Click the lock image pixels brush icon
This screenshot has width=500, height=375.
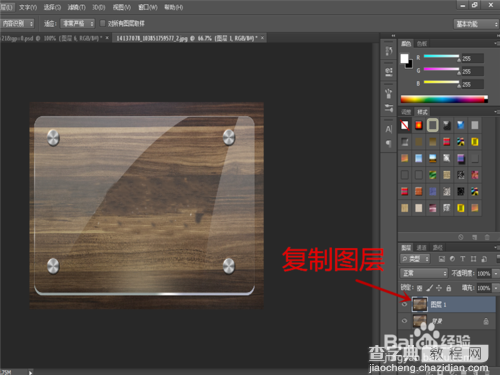pos(430,288)
